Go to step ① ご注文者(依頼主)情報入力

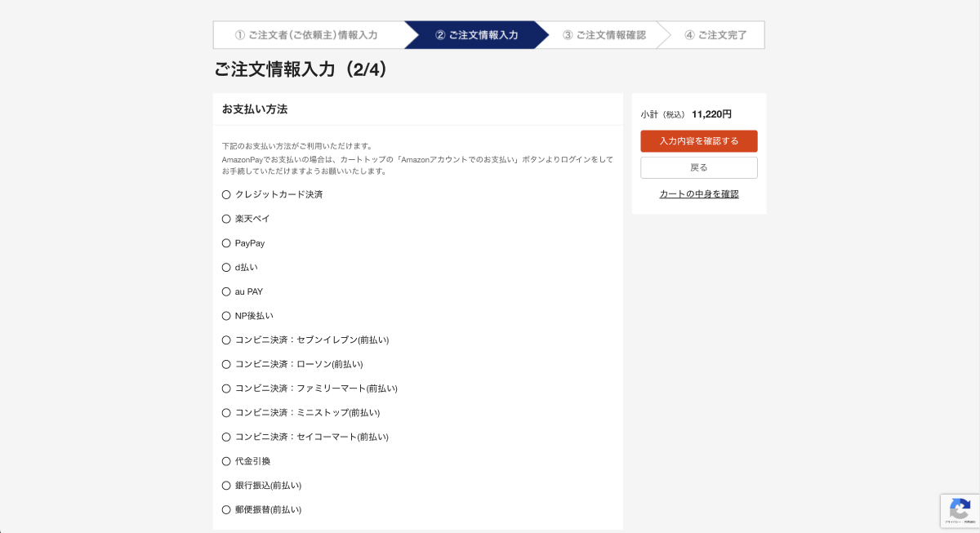[306, 35]
